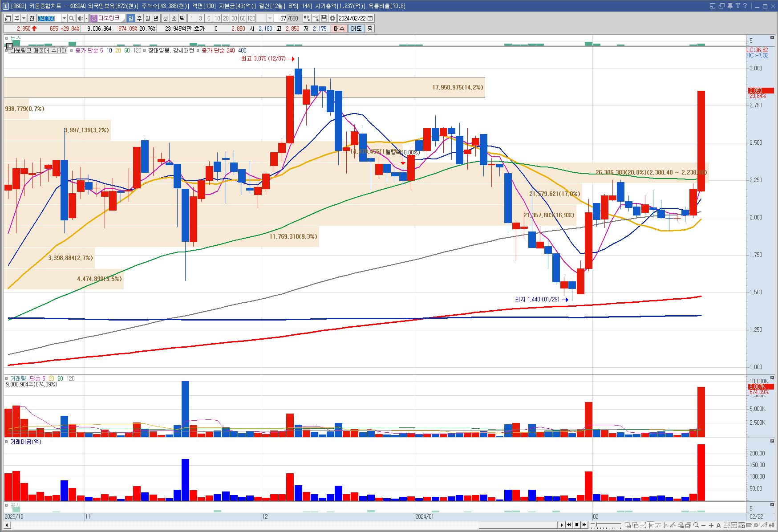Close the trading value panel with X icon
Image resolution: width=778 pixels, height=532 pixels.
click(772, 441)
